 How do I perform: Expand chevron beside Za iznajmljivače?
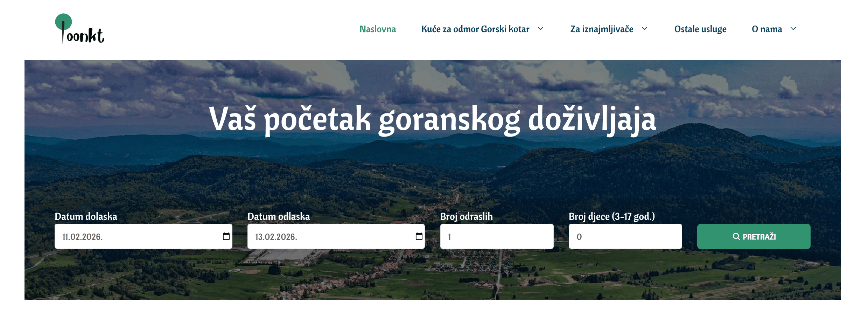(645, 29)
